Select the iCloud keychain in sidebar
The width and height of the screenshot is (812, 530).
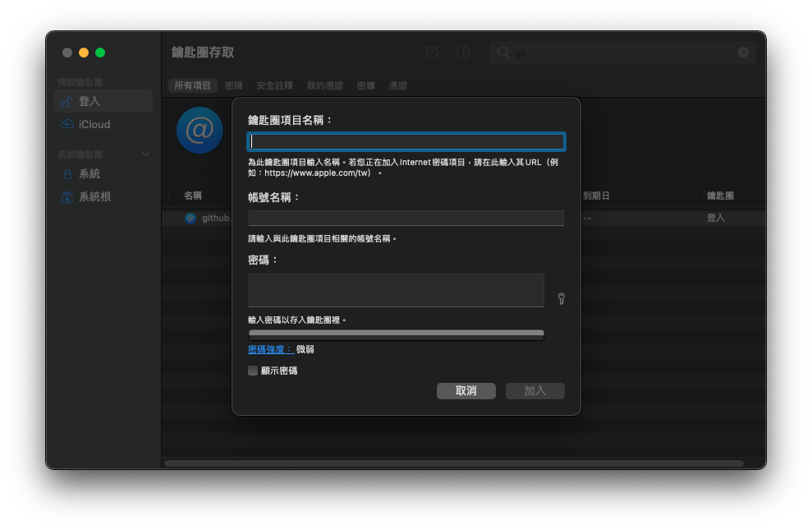pyautogui.click(x=103, y=124)
